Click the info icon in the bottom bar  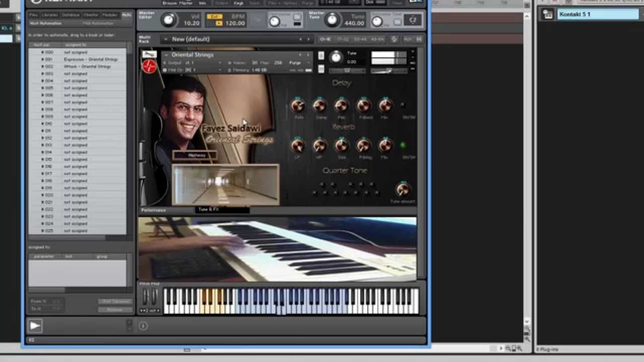[x=143, y=326]
